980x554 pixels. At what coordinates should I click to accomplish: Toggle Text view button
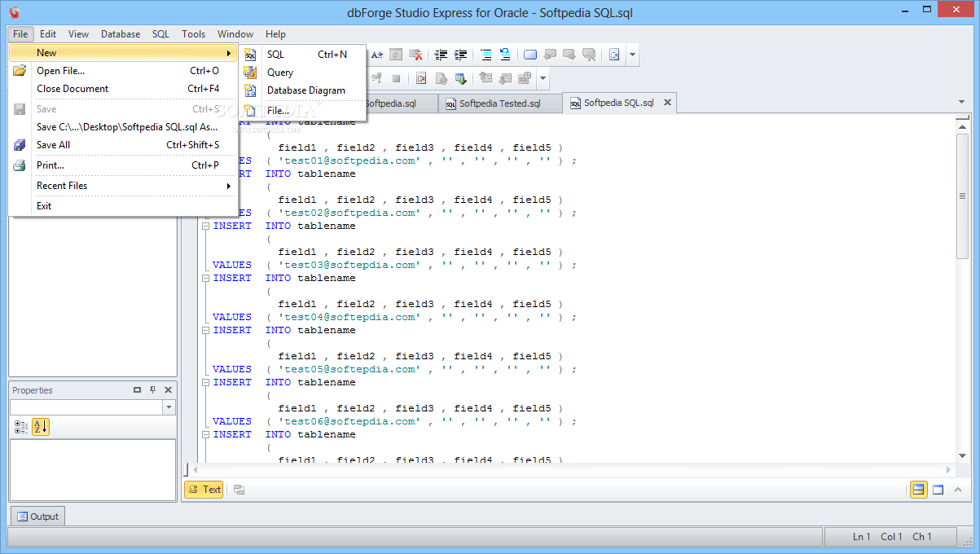click(204, 490)
